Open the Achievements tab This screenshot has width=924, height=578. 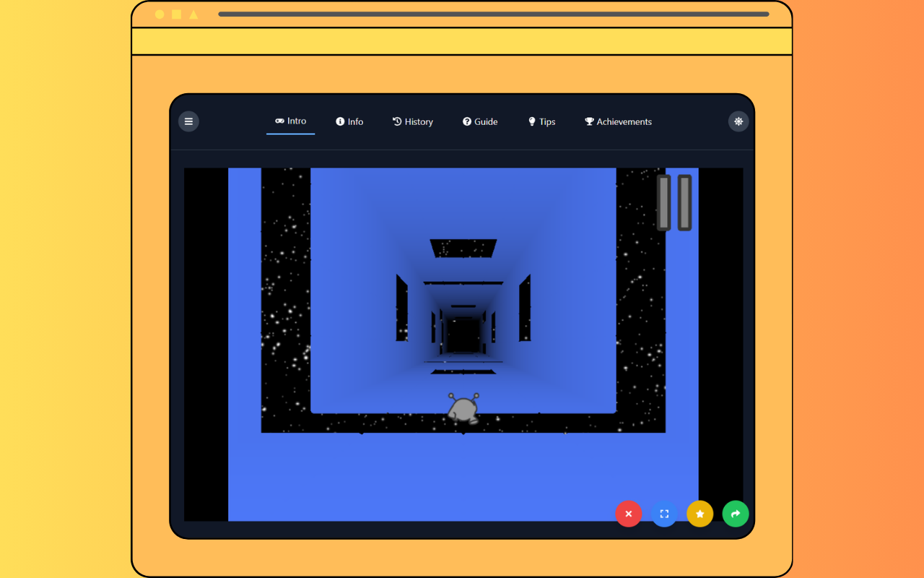click(618, 121)
